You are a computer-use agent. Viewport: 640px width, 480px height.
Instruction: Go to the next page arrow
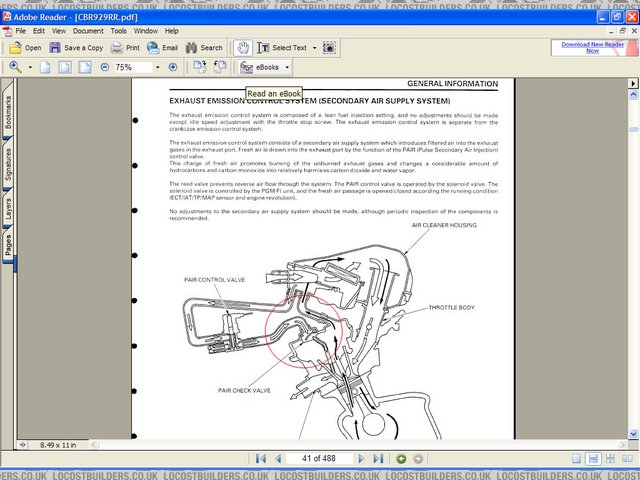[x=361, y=458]
